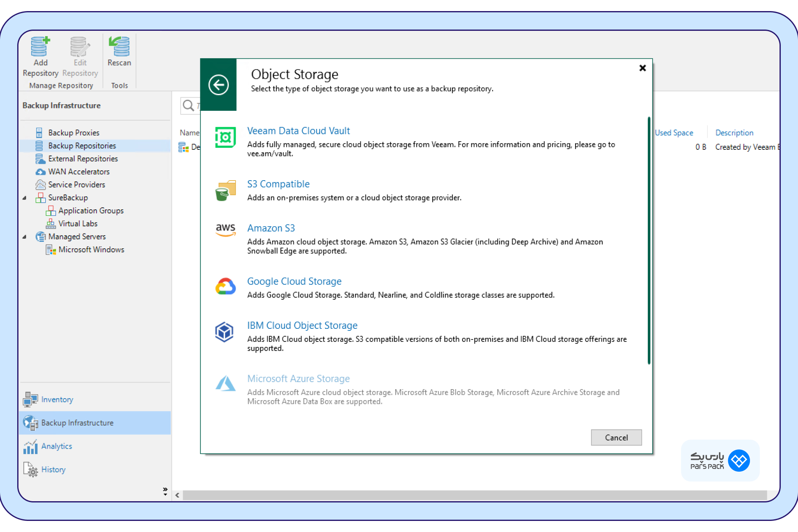798x532 pixels.
Task: Click the Inventory pane icon
Action: click(x=30, y=399)
